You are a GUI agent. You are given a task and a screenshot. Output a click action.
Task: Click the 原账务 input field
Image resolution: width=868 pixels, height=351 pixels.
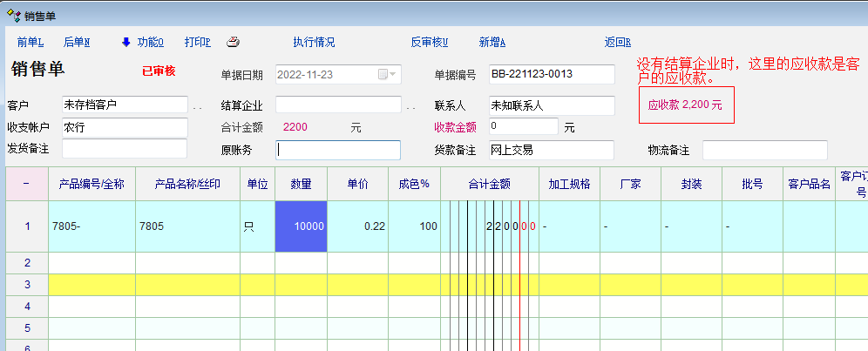coord(338,150)
